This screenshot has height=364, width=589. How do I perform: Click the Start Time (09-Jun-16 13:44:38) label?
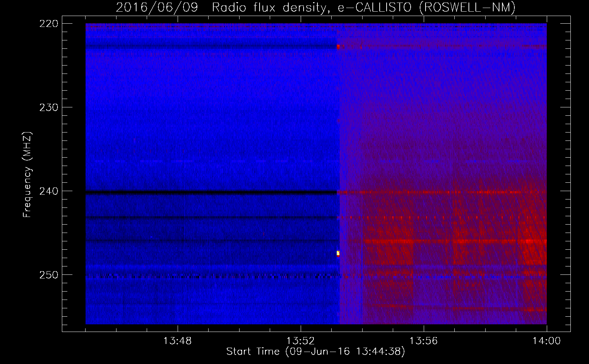pos(315,352)
